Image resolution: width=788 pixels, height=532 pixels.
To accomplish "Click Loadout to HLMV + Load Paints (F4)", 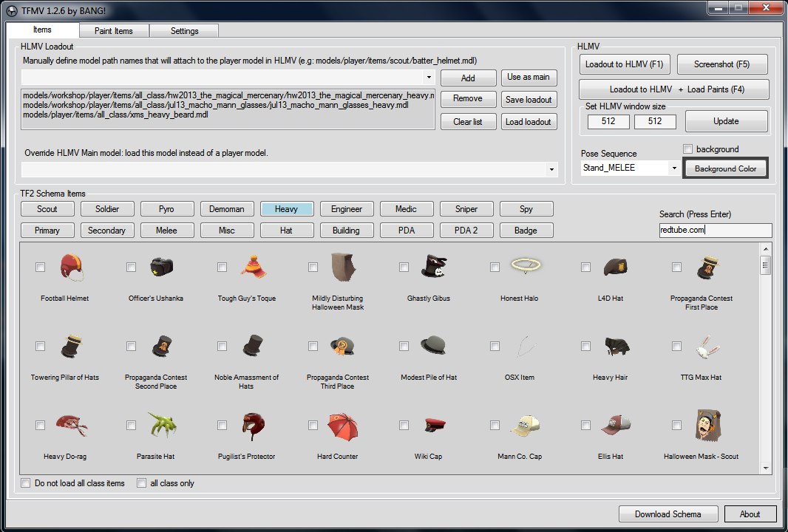I will point(674,89).
